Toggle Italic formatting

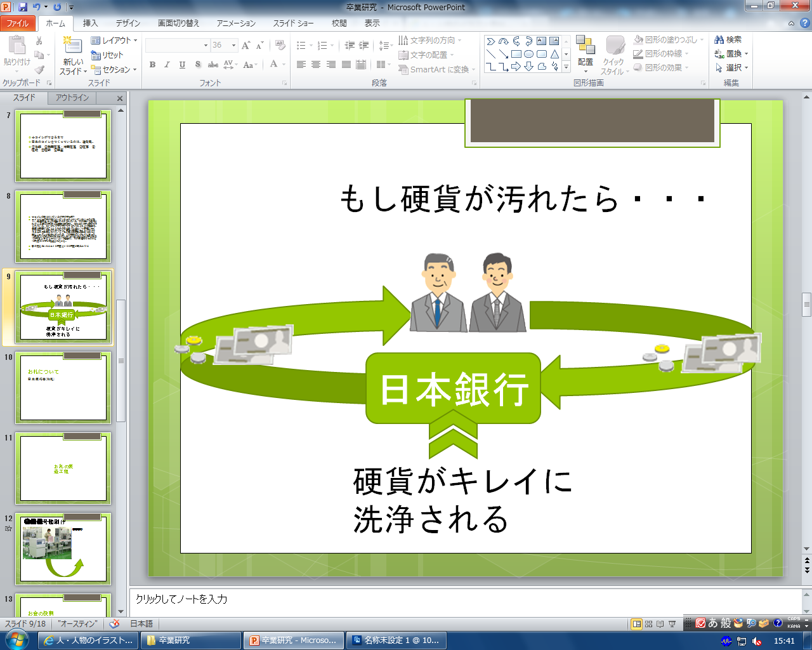(x=167, y=65)
